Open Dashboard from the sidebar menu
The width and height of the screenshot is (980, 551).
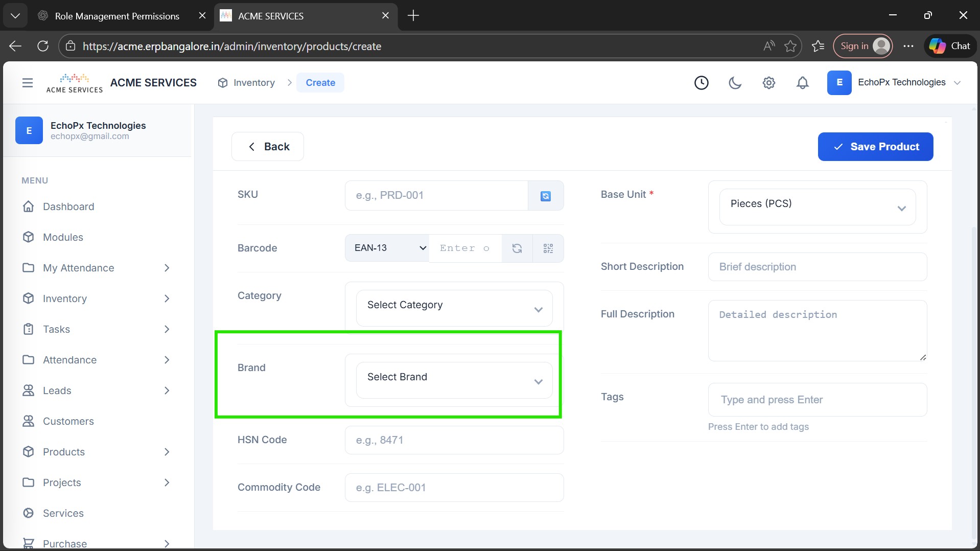point(68,206)
